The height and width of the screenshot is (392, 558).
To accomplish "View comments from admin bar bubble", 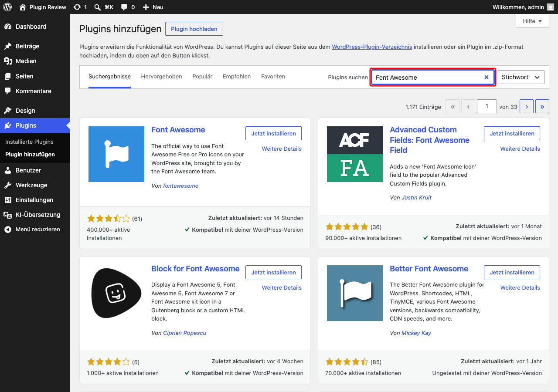I will (x=128, y=7).
